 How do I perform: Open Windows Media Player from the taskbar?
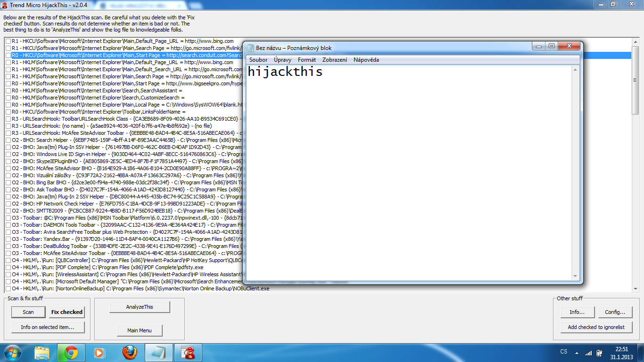[x=99, y=353]
